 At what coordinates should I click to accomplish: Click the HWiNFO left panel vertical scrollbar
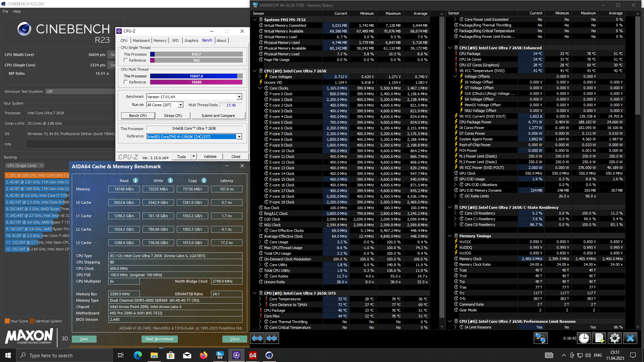442,168
